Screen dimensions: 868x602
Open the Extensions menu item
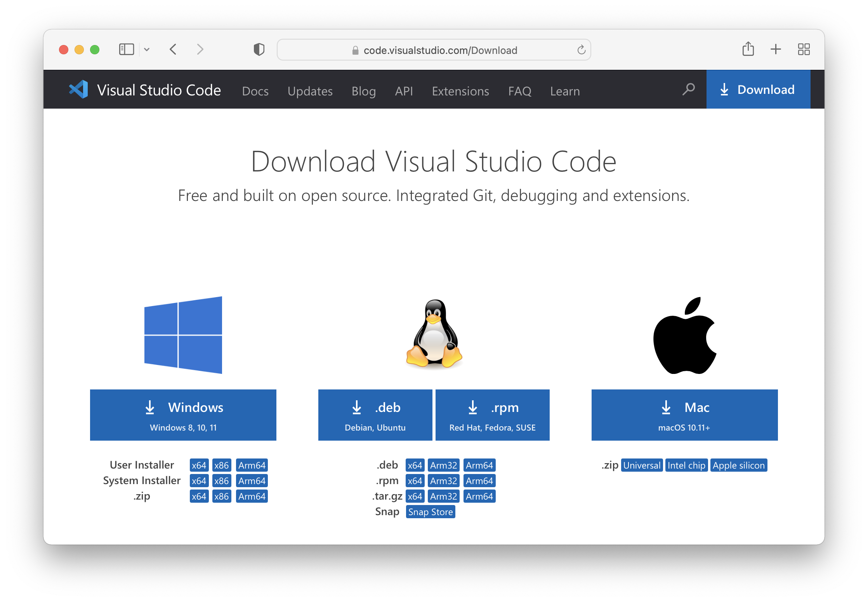460,91
